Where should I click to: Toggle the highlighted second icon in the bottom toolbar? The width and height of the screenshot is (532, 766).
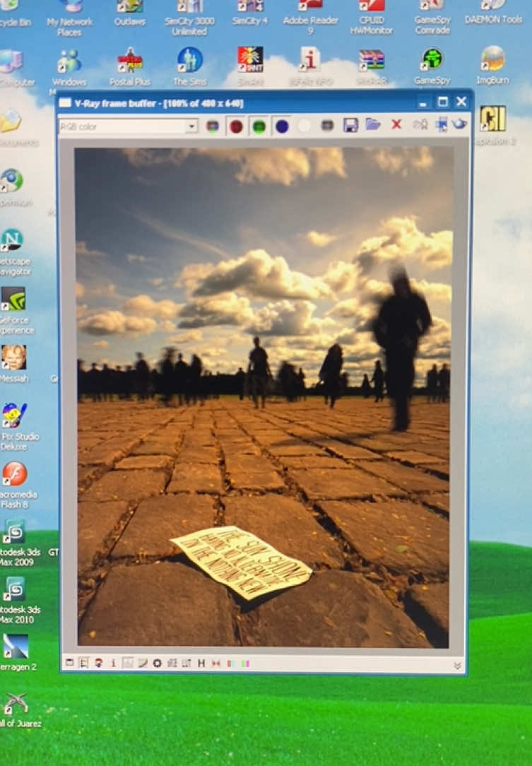point(84,663)
